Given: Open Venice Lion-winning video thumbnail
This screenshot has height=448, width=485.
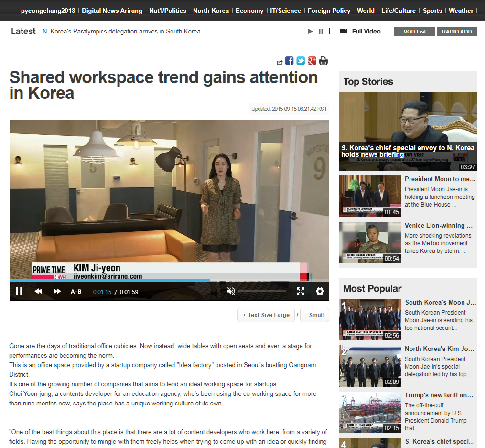Looking at the screenshot, I should [x=370, y=242].
